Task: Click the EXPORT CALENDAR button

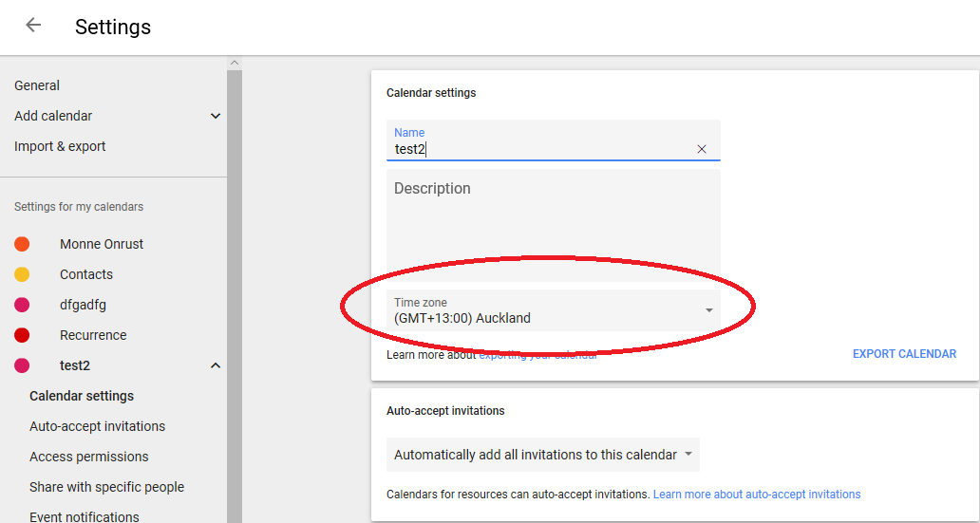Action: 904,354
